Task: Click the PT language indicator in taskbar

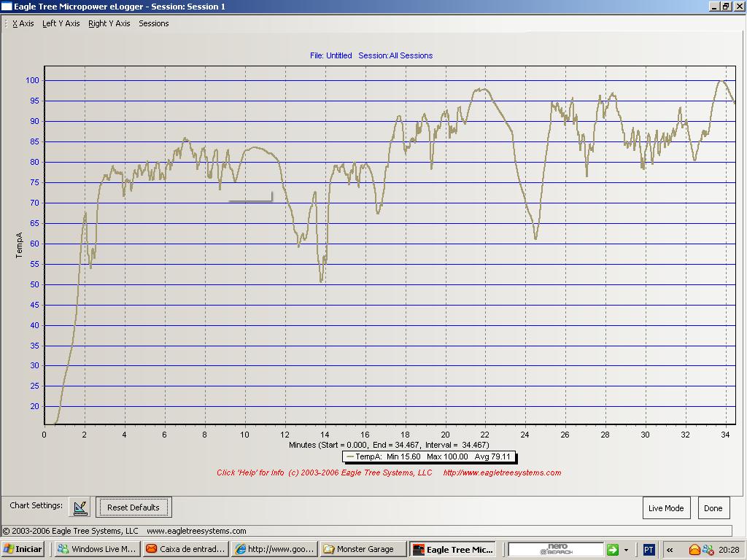Action: (648, 549)
